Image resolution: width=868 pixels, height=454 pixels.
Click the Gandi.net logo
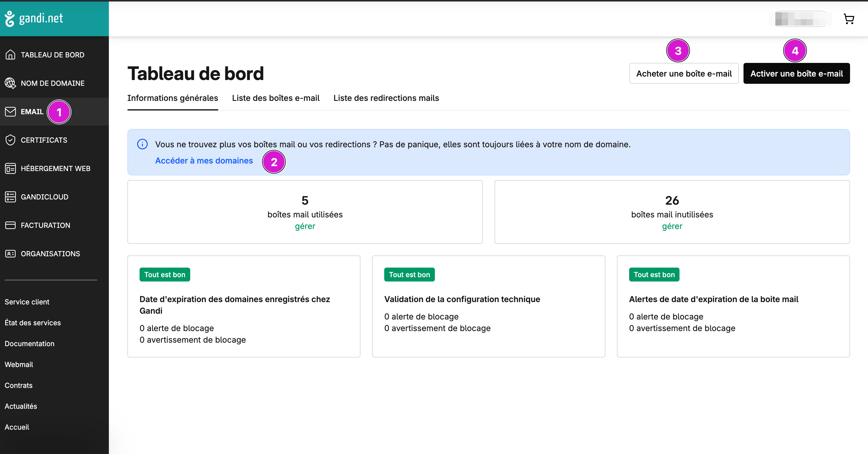click(x=34, y=18)
